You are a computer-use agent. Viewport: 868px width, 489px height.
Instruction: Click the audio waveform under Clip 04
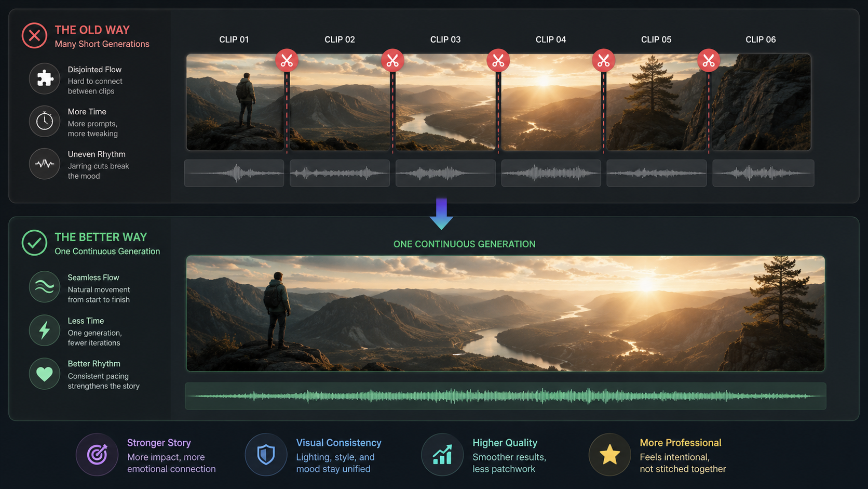(551, 173)
